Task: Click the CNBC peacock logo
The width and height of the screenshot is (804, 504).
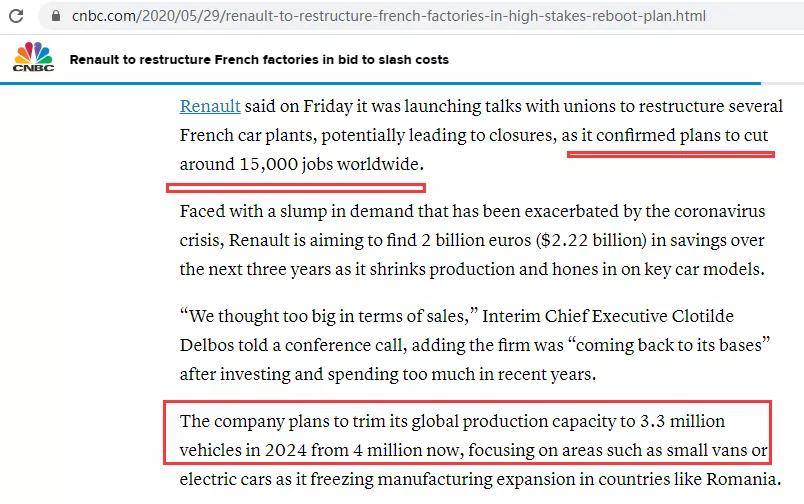Action: tap(33, 57)
